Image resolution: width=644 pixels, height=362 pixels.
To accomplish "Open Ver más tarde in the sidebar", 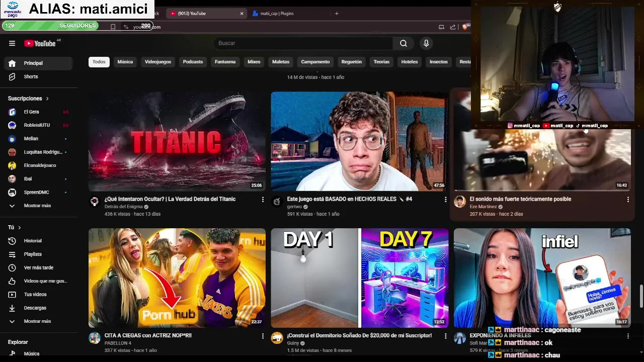I will pyautogui.click(x=39, y=267).
